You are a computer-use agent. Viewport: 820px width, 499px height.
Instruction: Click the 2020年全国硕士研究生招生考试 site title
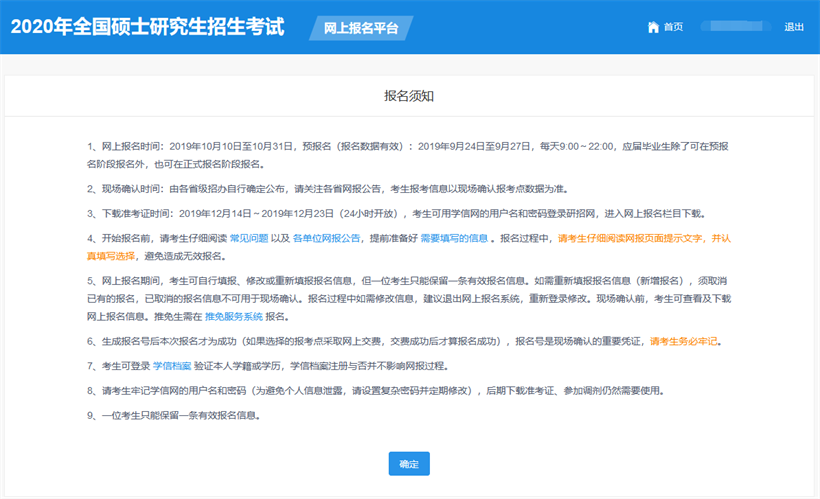147,27
